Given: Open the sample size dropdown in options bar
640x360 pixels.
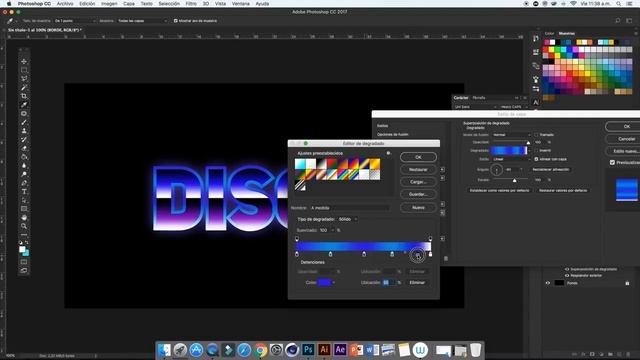Looking at the screenshot, I should click(x=76, y=21).
